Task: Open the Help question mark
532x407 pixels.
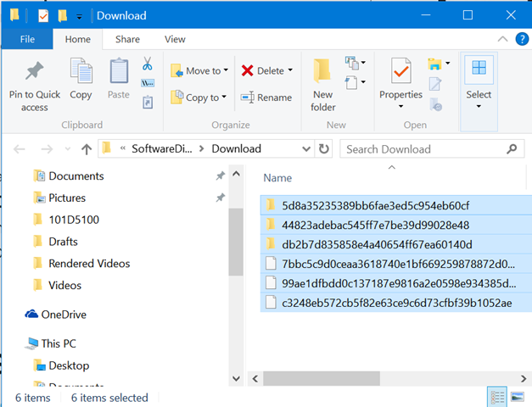Action: [x=522, y=39]
